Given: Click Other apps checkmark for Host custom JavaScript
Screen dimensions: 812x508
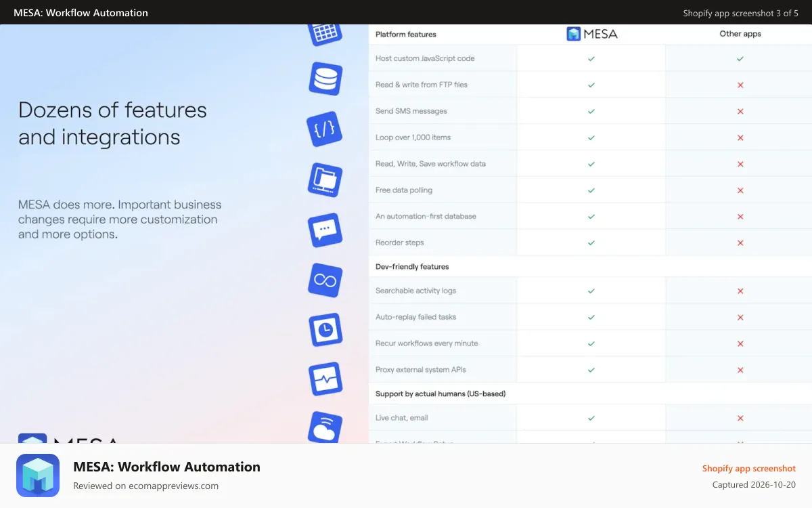Looking at the screenshot, I should 740,59.
